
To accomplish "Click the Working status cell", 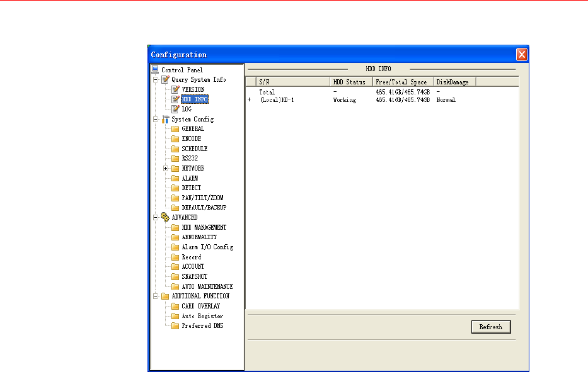I will tap(345, 100).
